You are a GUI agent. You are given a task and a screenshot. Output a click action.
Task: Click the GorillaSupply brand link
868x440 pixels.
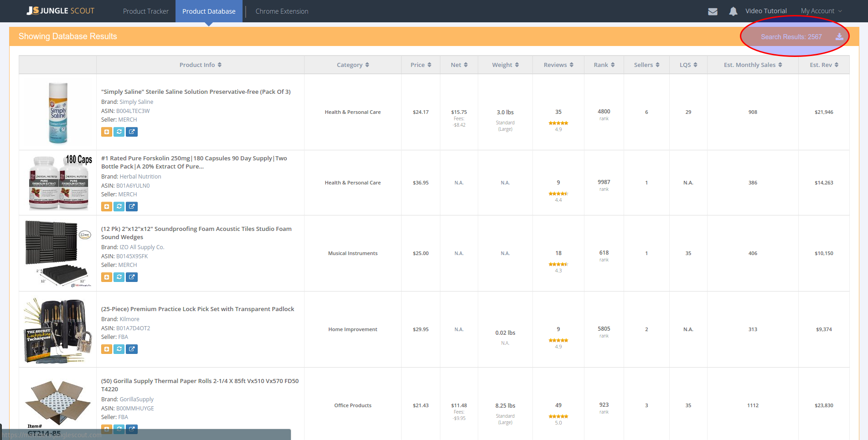point(137,399)
